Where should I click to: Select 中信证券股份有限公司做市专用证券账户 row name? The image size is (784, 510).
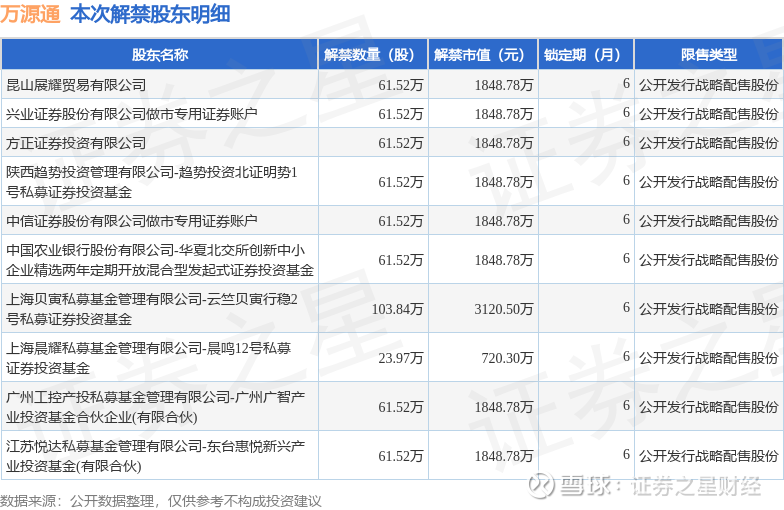point(132,221)
